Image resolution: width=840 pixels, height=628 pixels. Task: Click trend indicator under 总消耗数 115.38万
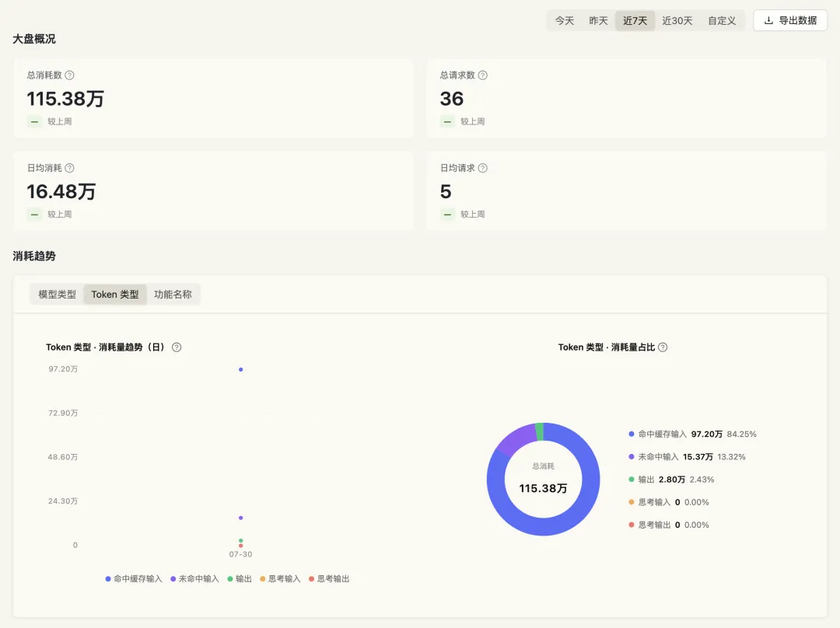tap(34, 121)
